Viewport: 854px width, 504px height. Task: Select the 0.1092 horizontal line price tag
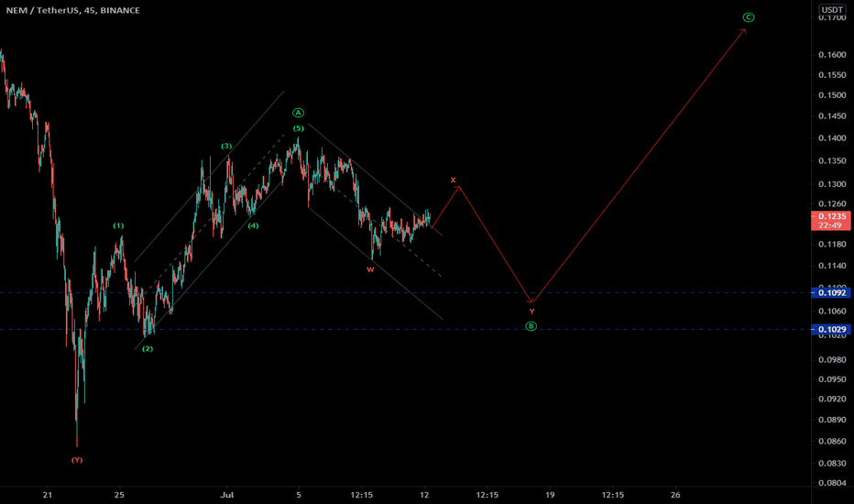point(831,293)
